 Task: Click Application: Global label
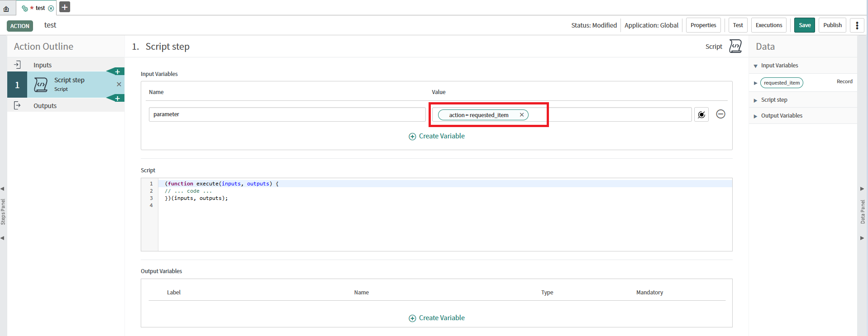click(x=651, y=25)
